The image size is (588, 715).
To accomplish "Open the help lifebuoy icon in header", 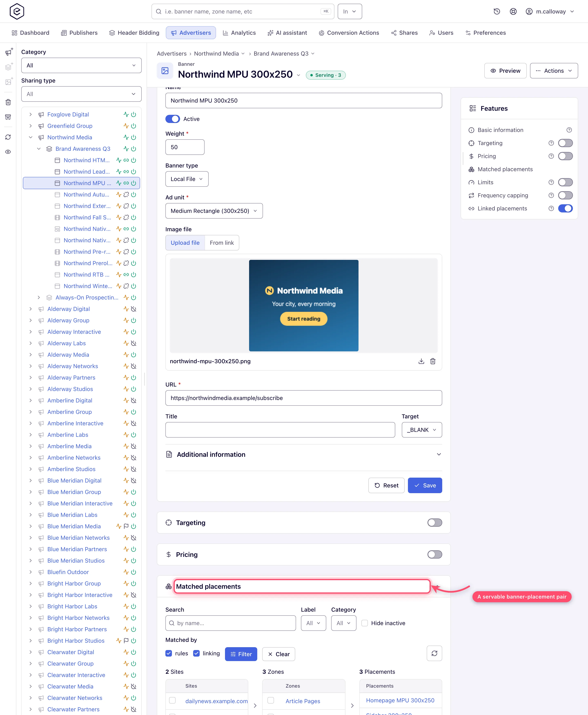I will [513, 11].
